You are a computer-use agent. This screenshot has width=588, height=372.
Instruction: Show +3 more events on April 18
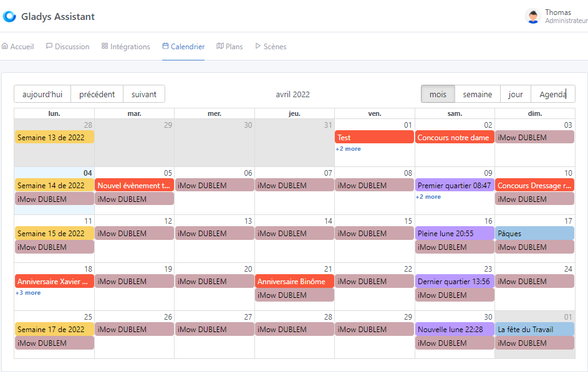[28, 293]
